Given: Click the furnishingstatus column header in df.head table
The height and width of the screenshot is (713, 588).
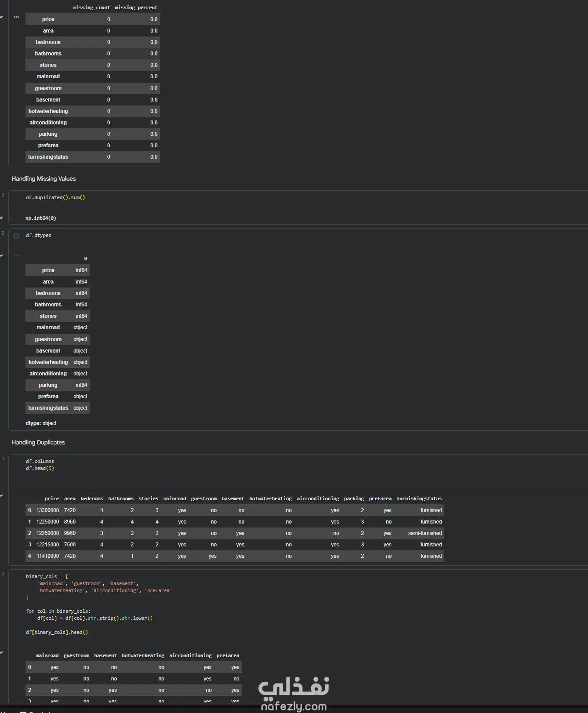Looking at the screenshot, I should coord(419,498).
